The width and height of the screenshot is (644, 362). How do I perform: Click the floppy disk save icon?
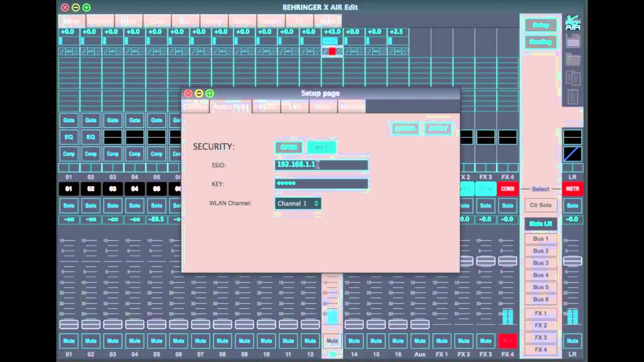573,42
